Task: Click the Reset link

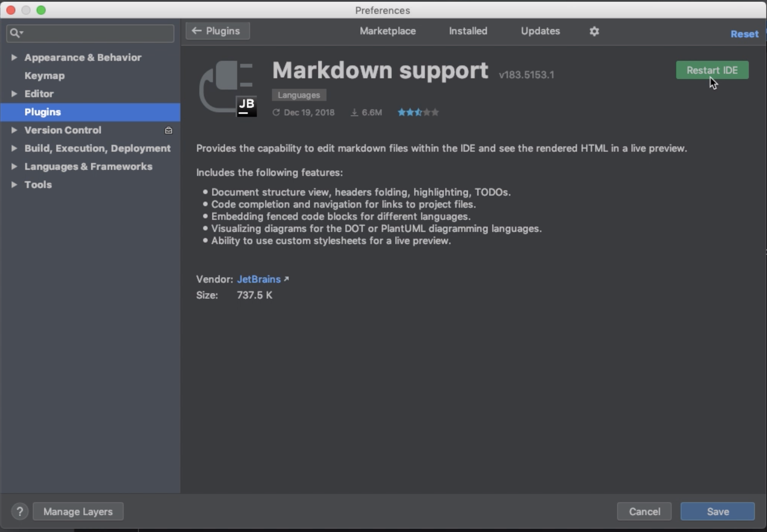Action: tap(744, 34)
